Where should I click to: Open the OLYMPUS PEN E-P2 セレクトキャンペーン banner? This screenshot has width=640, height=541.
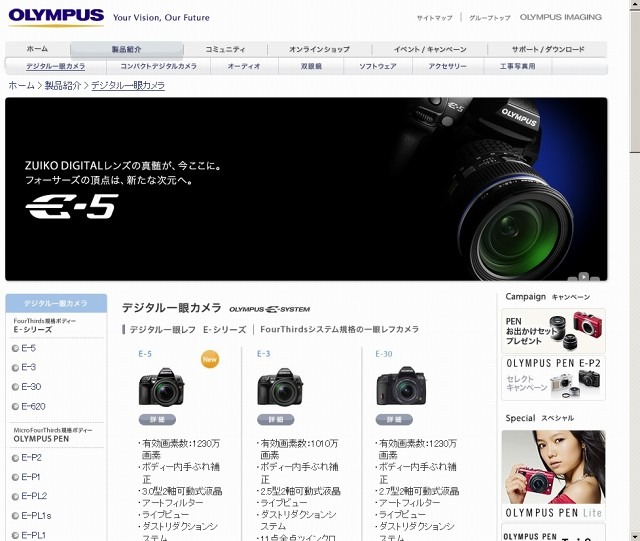553,378
